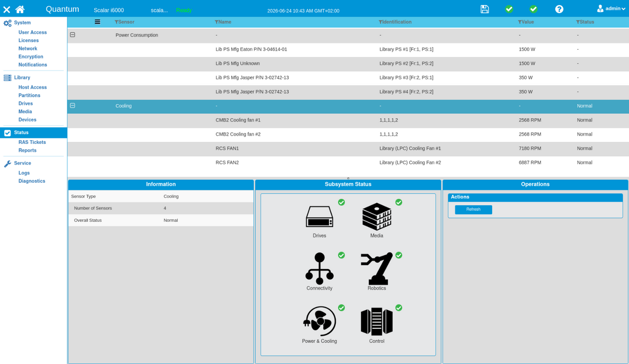Open RAS Tickets under Status
The height and width of the screenshot is (364, 629).
pos(32,142)
